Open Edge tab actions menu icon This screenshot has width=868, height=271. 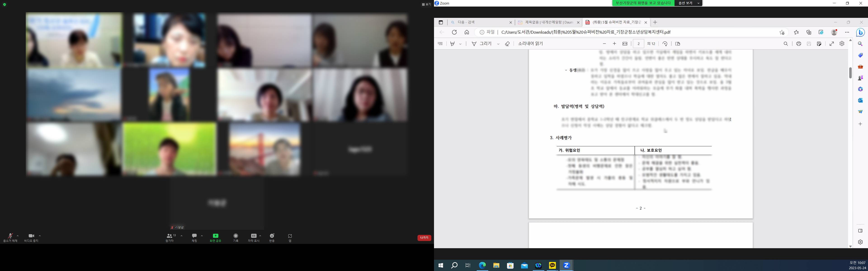point(441,22)
